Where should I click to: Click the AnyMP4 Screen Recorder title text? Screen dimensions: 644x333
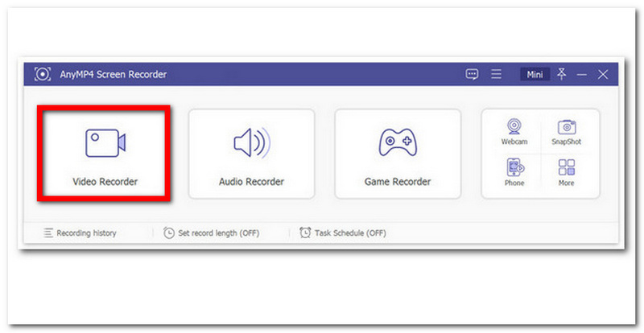114,74
